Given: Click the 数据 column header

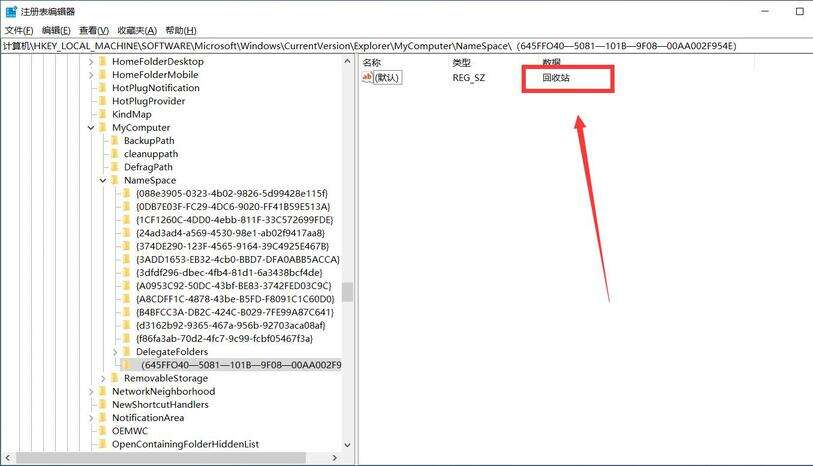Looking at the screenshot, I should [552, 63].
